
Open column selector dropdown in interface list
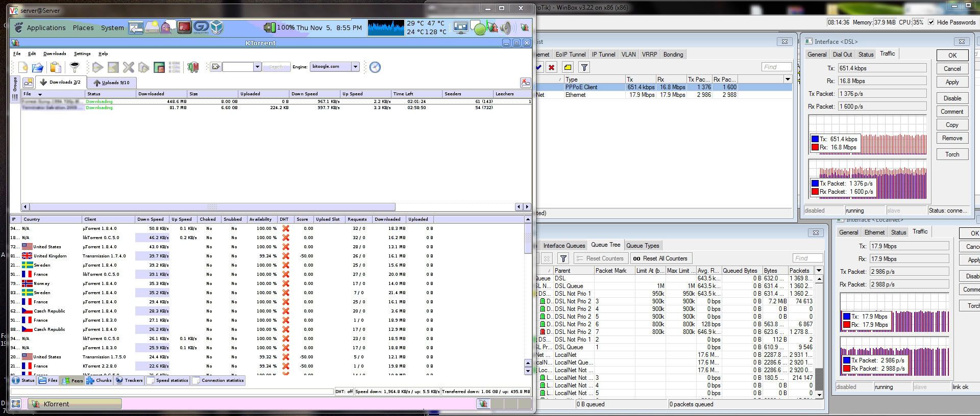(x=788, y=79)
